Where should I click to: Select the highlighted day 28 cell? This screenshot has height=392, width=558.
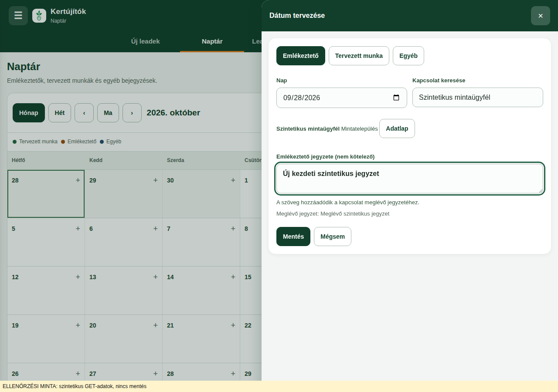pos(46,194)
